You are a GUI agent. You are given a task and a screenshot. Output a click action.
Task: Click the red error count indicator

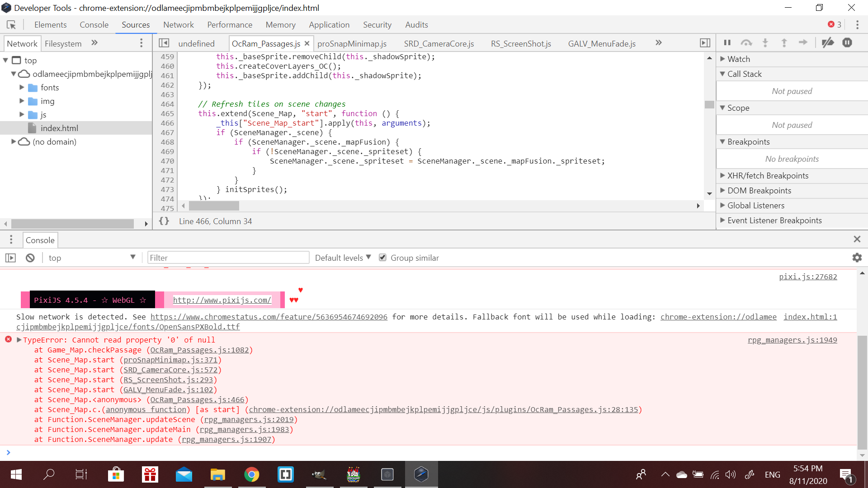coord(835,24)
